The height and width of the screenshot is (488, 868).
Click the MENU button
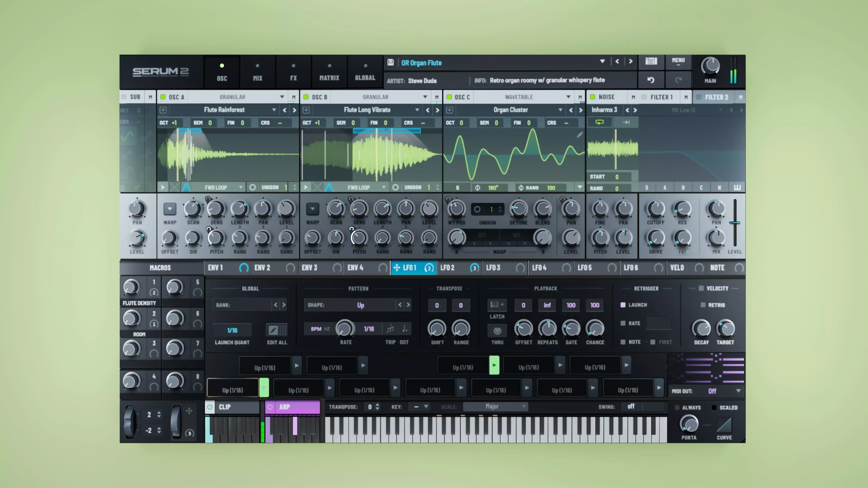click(x=678, y=61)
